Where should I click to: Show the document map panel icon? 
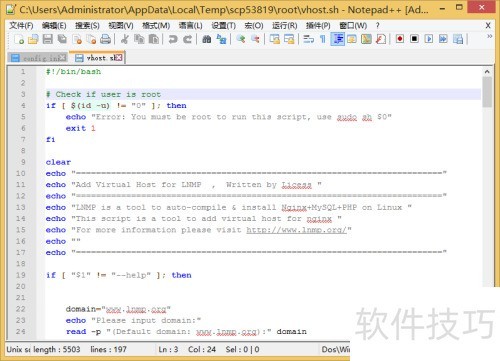point(366,39)
